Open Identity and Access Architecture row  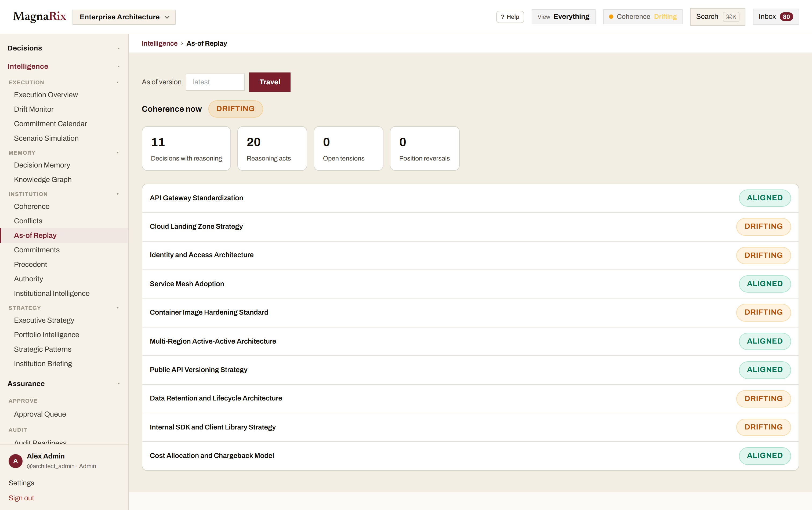pyautogui.click(x=470, y=255)
